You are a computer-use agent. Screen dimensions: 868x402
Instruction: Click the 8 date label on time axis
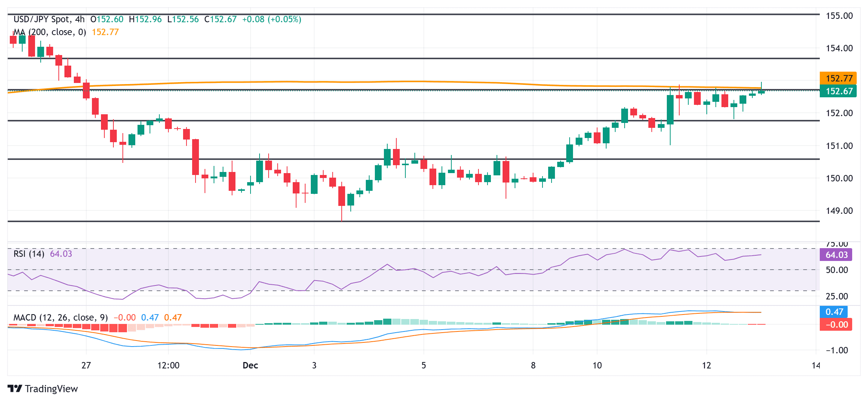point(533,365)
